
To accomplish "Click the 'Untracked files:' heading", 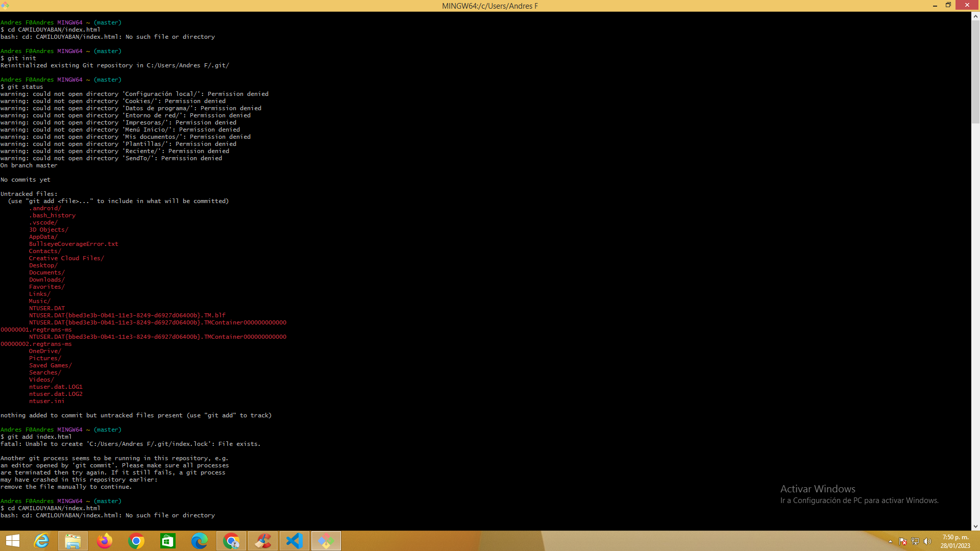I will (29, 194).
